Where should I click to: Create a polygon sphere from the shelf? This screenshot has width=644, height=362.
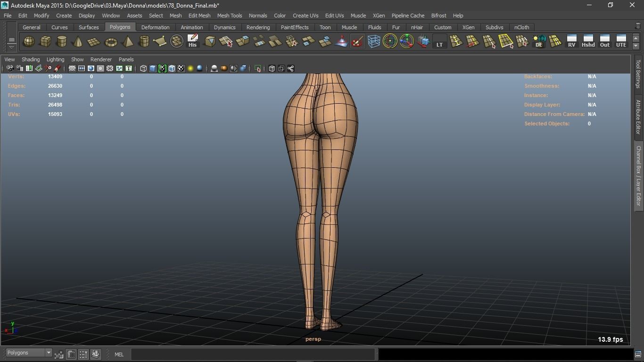click(x=29, y=42)
